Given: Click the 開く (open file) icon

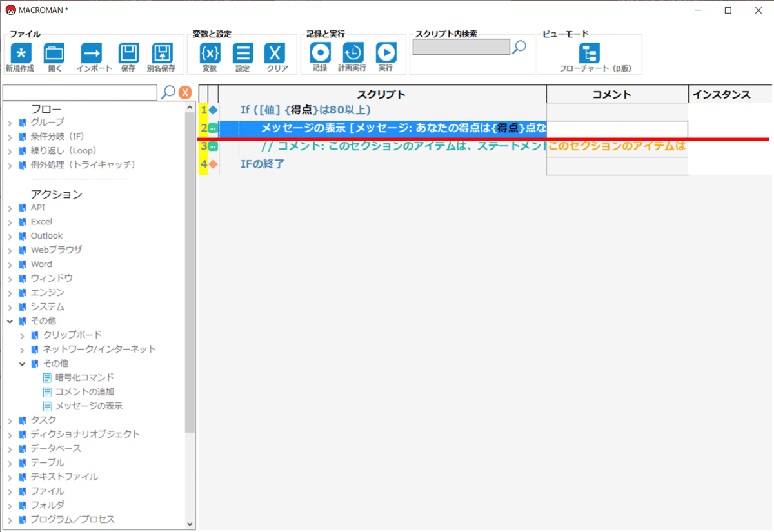Looking at the screenshot, I should (x=54, y=53).
